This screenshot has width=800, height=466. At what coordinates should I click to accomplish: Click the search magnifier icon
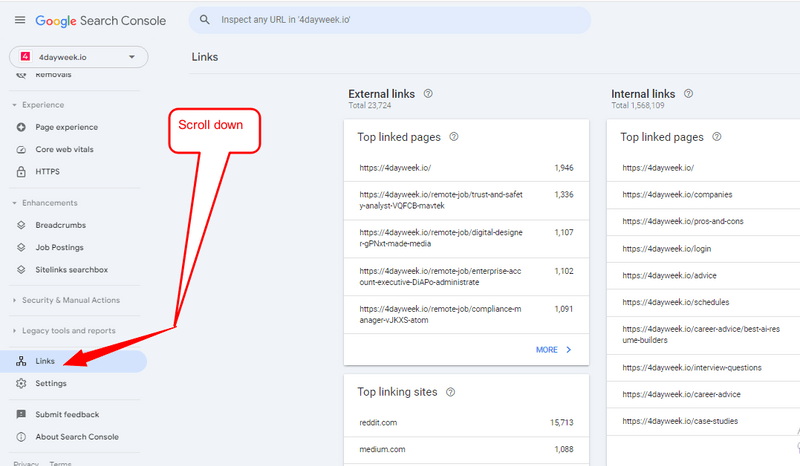click(x=205, y=20)
